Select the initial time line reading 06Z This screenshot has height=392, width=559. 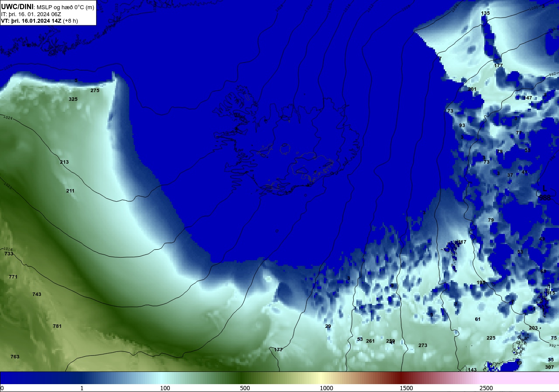point(31,14)
